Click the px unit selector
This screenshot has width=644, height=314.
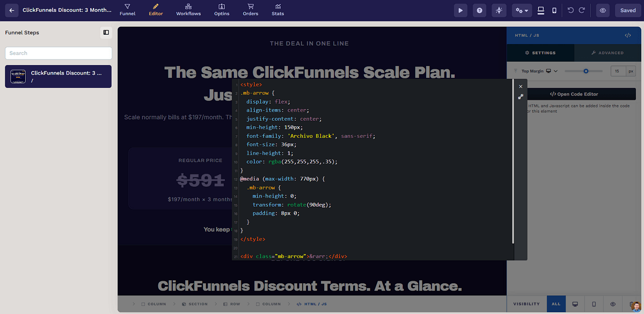tap(631, 71)
